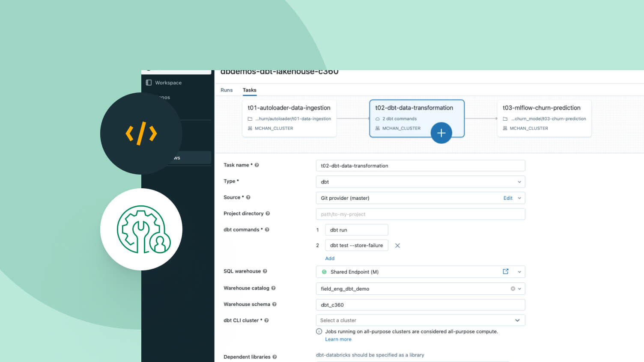Open the SQL warehouse Shared Endpoint dropdown
The image size is (644, 362).
pyautogui.click(x=420, y=272)
